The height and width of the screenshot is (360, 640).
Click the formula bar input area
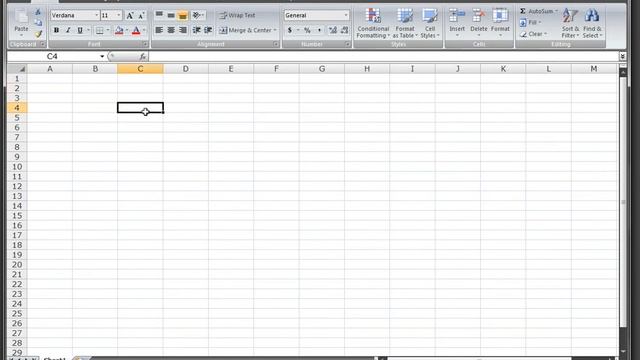click(x=383, y=56)
